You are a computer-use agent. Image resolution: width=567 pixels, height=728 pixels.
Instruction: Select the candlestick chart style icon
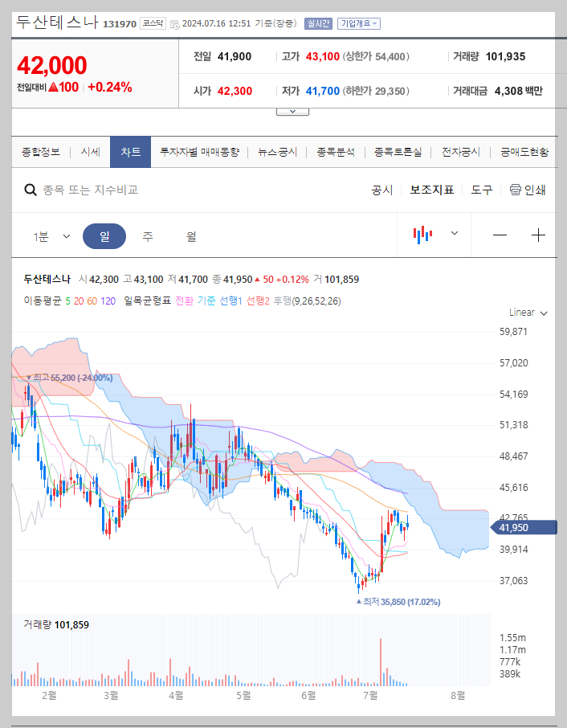pos(422,233)
